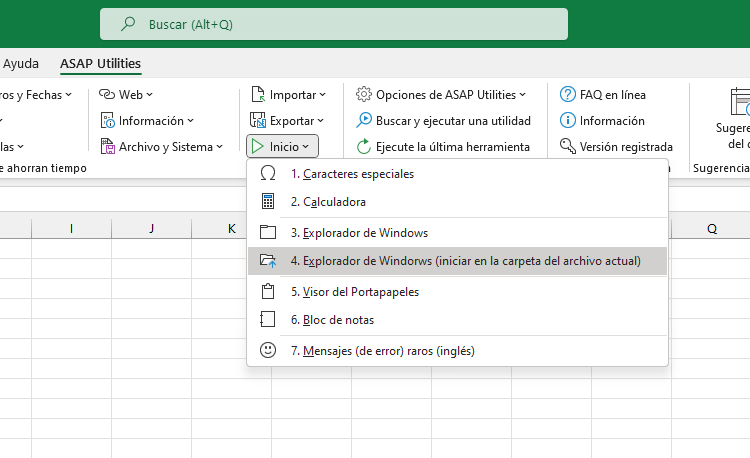
Task: Click the Opciones gear icon
Action: pos(364,94)
